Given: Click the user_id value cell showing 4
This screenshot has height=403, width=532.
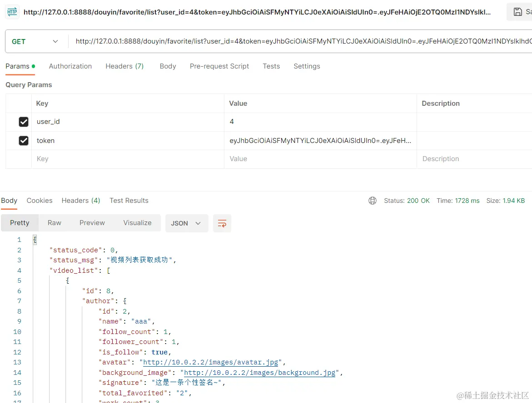Looking at the screenshot, I should click(x=320, y=122).
